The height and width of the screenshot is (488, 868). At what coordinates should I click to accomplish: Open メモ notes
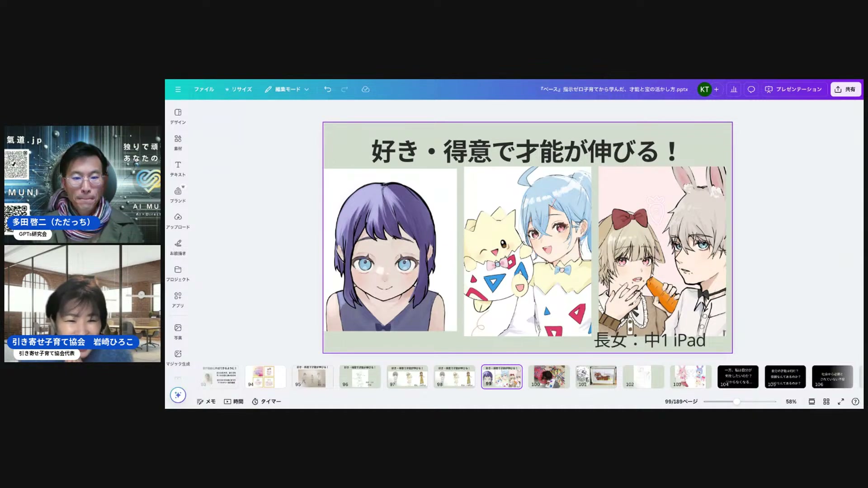tap(206, 401)
